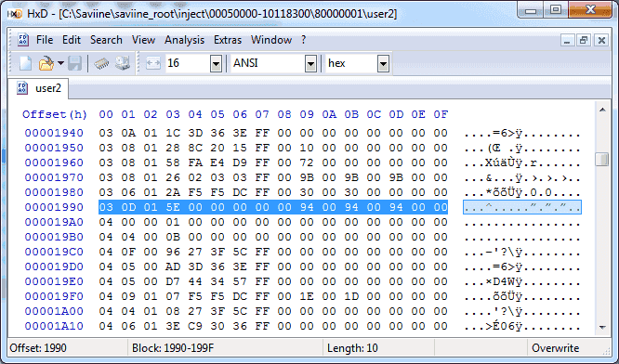Click the Block: 1990-199F status entry
The width and height of the screenshot is (619, 364).
pos(173,348)
